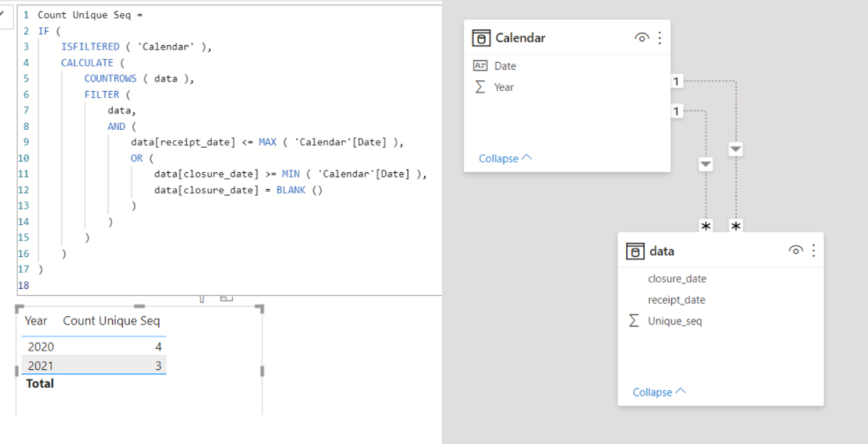
Task: Click CALCULATE keyword on line 4
Action: 87,63
